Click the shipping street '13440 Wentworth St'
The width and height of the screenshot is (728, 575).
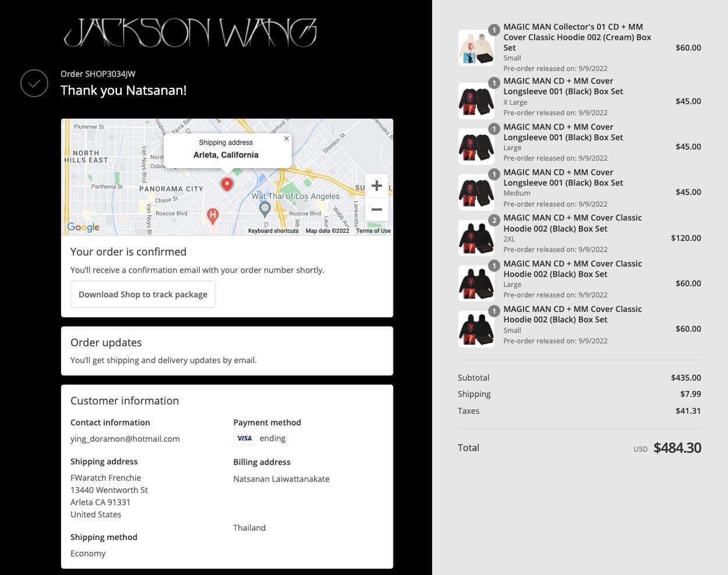point(109,490)
